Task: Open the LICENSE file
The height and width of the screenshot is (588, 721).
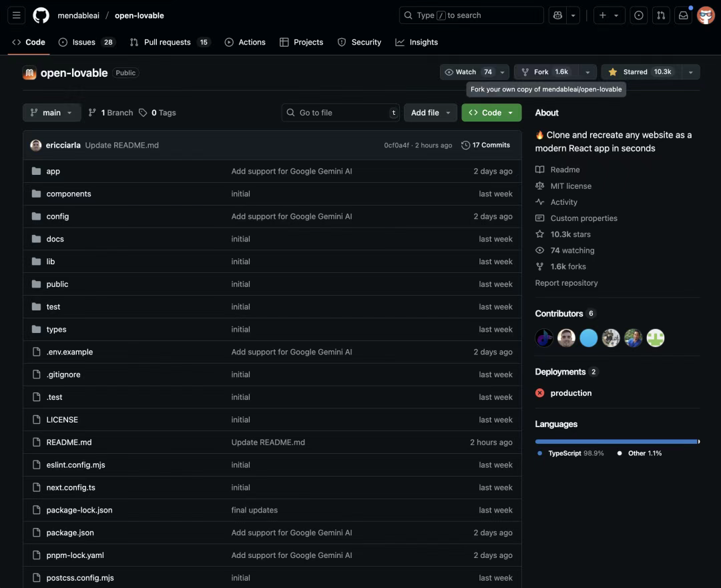Action: (x=62, y=420)
